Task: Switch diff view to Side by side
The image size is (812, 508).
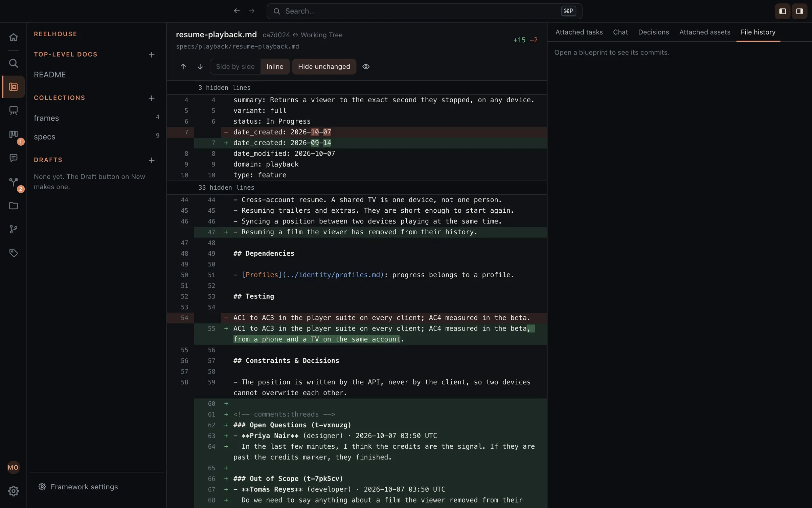Action: (x=235, y=67)
